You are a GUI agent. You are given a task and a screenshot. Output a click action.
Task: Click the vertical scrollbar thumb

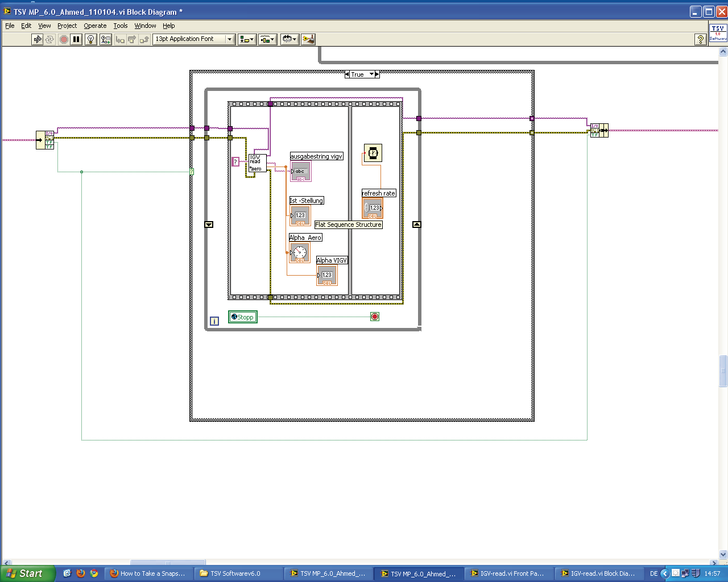coord(723,371)
